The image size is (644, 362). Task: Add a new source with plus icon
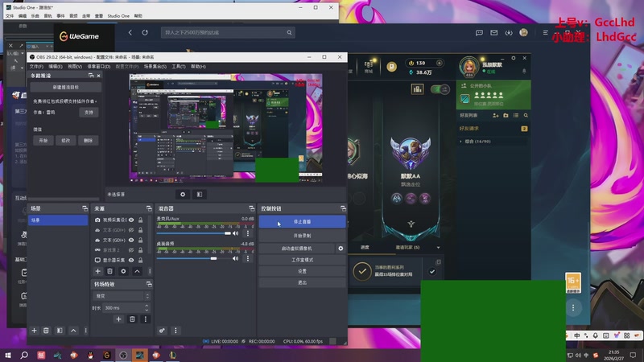click(97, 271)
